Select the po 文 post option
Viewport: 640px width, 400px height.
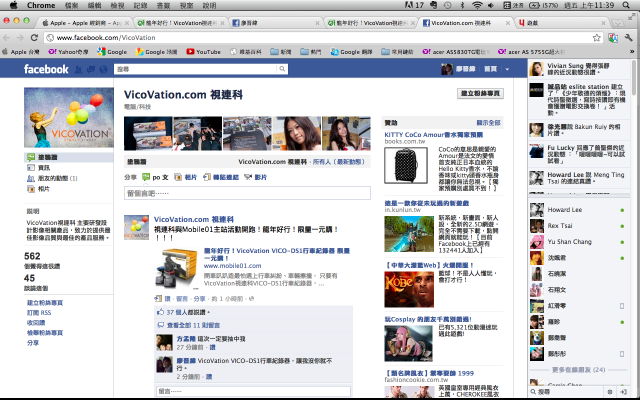point(155,177)
